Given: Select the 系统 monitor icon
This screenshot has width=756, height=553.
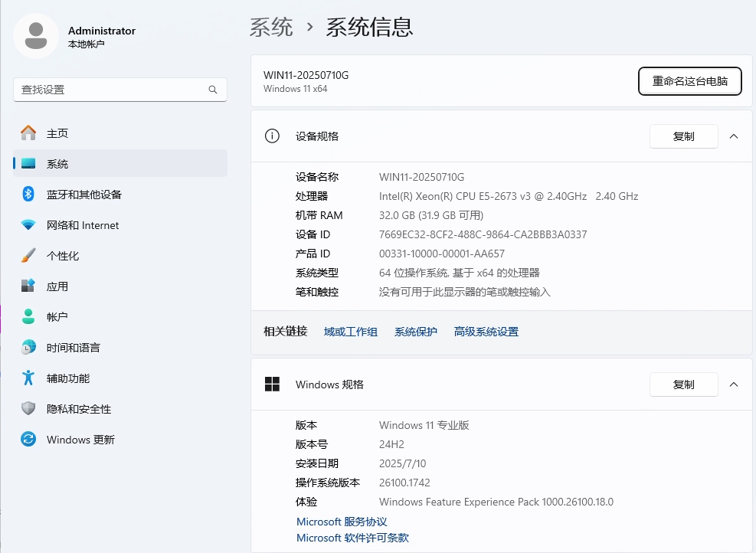Looking at the screenshot, I should click(28, 163).
